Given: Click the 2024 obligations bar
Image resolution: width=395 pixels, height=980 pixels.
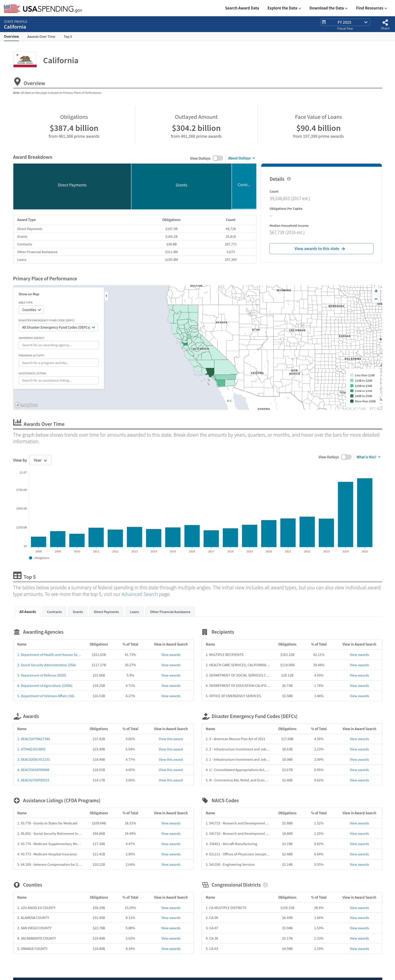Looking at the screenshot, I should point(346,514).
